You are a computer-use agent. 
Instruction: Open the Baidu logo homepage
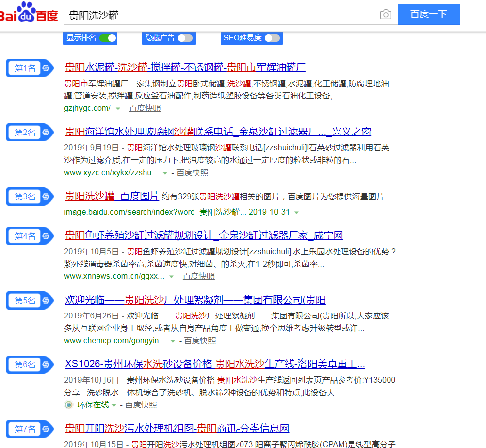(x=29, y=12)
